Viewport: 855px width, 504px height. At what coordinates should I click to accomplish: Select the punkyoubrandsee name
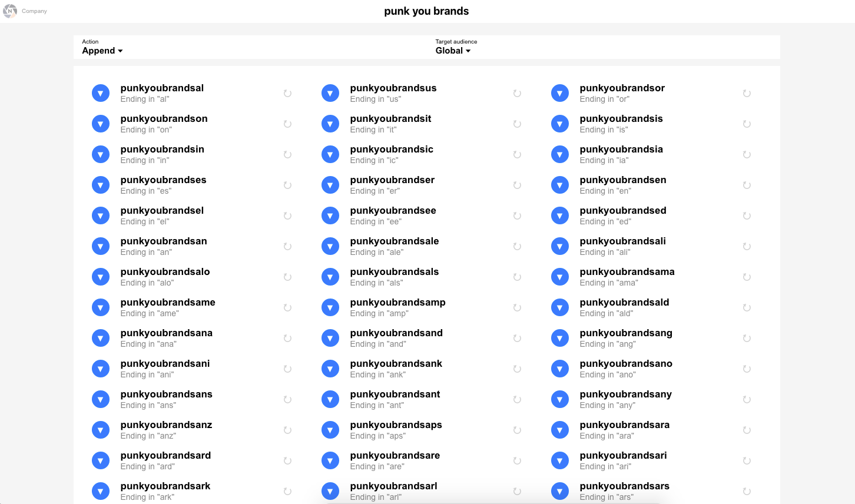click(x=393, y=211)
